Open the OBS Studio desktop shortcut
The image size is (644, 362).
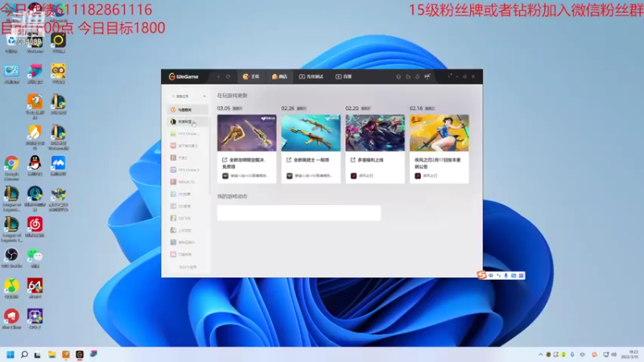(x=11, y=257)
